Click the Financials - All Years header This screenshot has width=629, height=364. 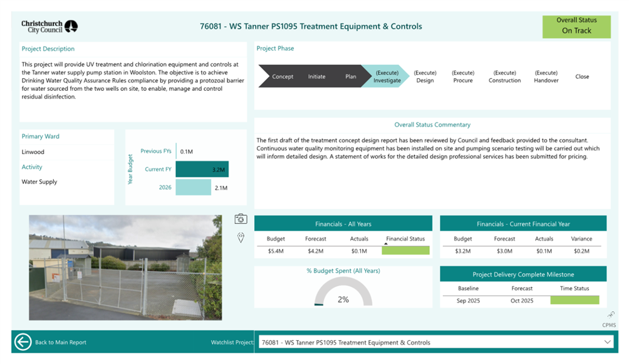point(343,224)
